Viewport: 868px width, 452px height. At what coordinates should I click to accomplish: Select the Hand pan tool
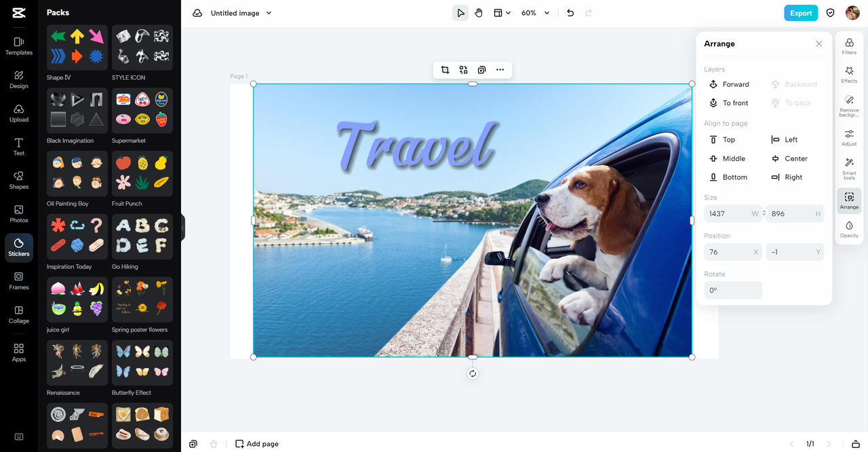478,12
